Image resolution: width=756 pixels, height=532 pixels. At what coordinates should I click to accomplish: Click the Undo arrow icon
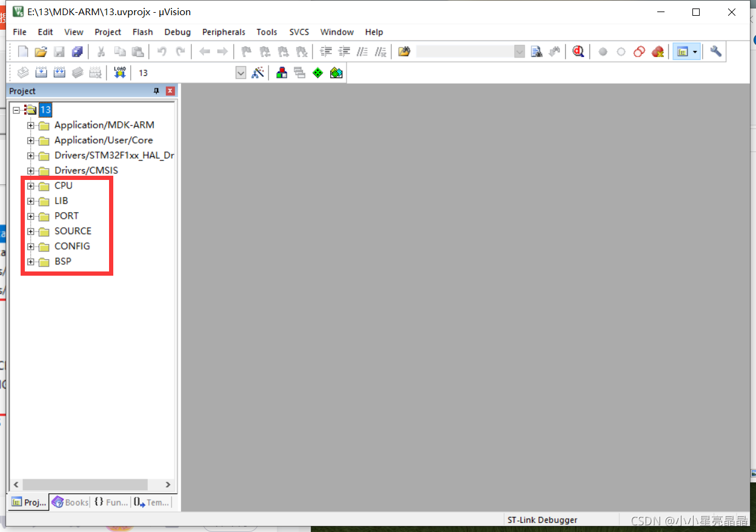tap(162, 52)
